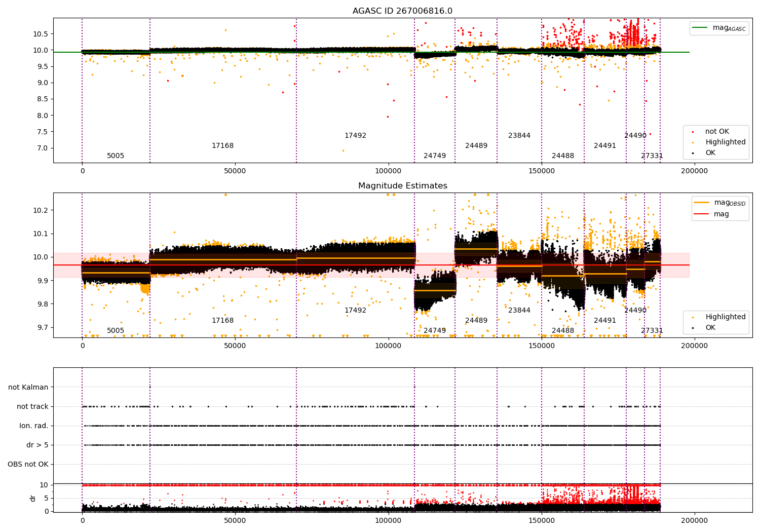This screenshot has width=760, height=532.
Task: Click obsid label 23844 in top plot
Action: point(519,135)
